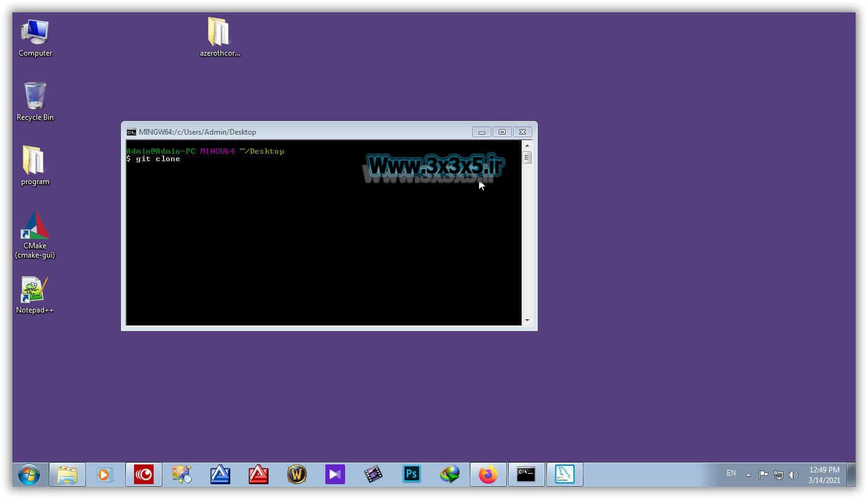Image resolution: width=868 pixels, height=499 pixels.
Task: Launch Windows Media Player from taskbar
Action: coord(105,474)
